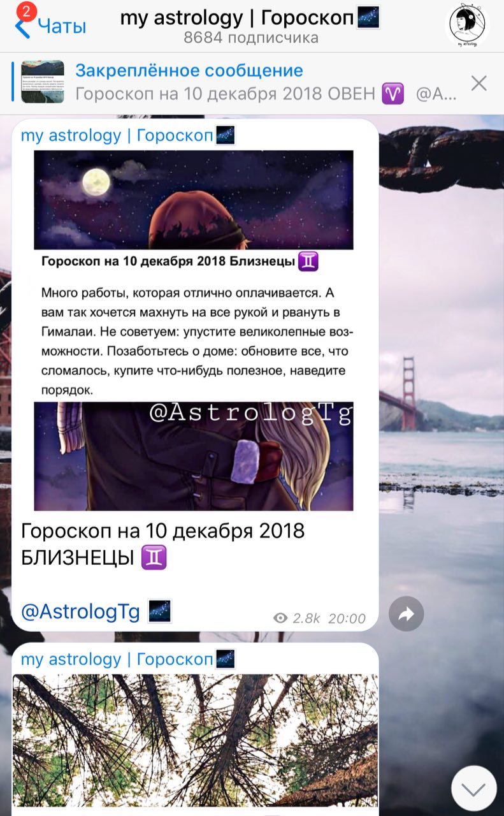Tap the Гороскоп на 10 декабря caption text

click(x=163, y=544)
